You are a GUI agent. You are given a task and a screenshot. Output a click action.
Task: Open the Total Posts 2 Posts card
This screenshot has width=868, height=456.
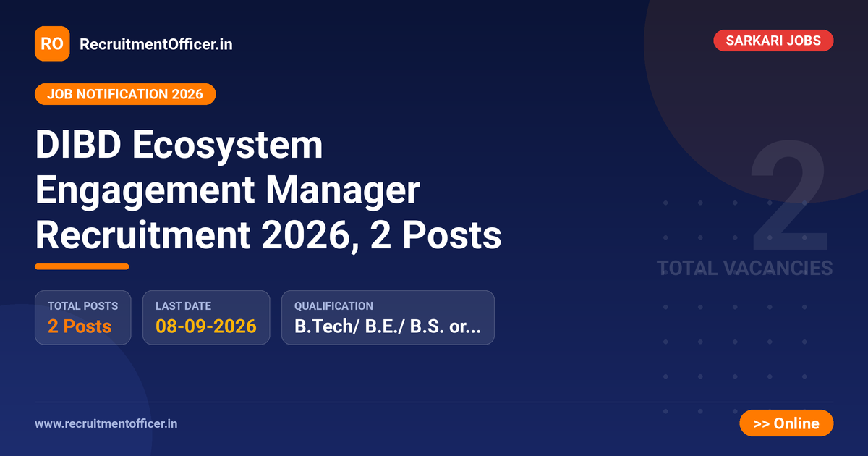[83, 318]
